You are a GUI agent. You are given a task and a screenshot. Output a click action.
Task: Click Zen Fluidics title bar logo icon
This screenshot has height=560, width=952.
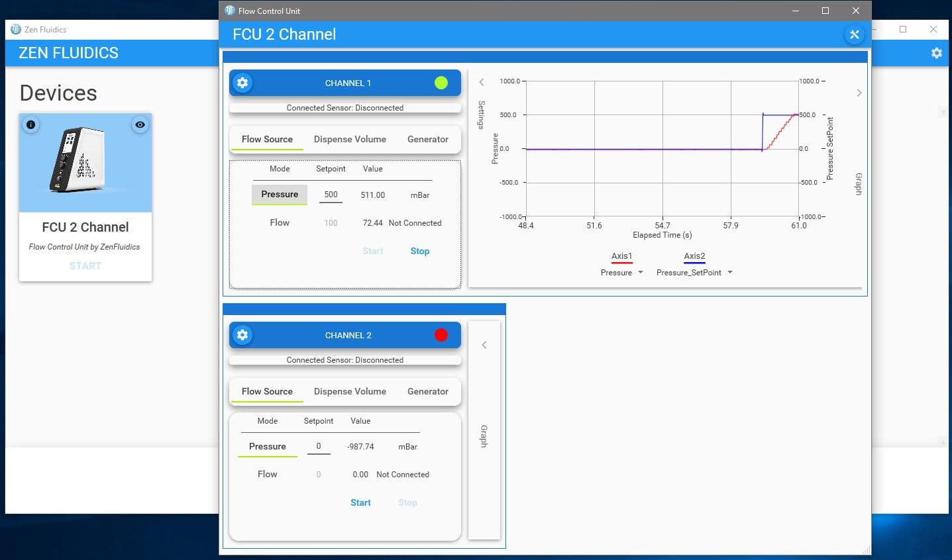16,29
